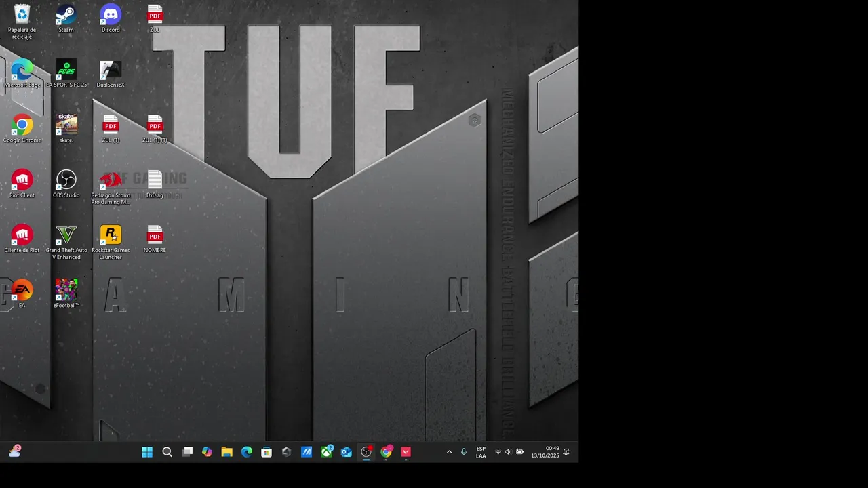Open the weather widgets taskbar button
The height and width of the screenshot is (488, 868).
coord(15,451)
